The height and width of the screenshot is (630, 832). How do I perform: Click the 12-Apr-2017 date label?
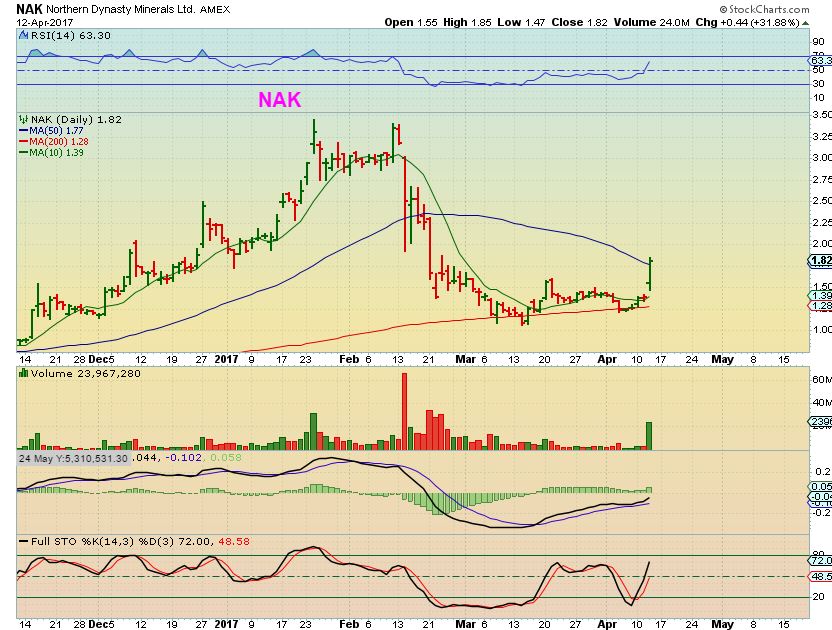(45, 23)
